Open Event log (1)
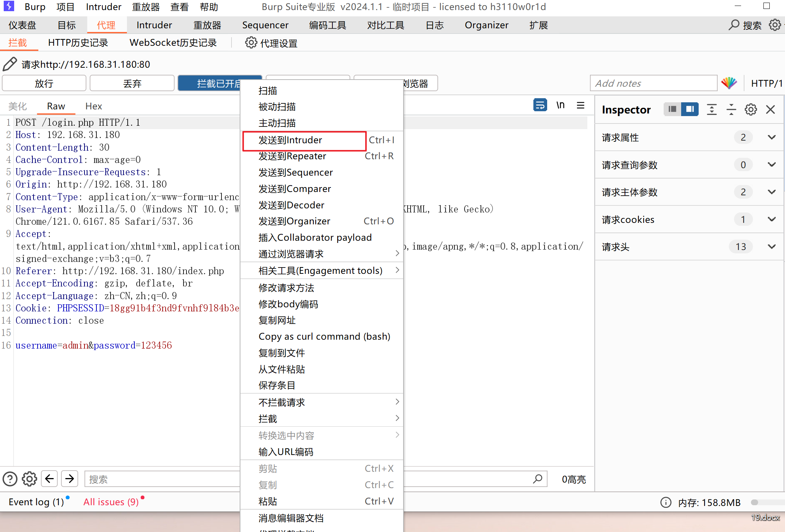 pos(36,502)
